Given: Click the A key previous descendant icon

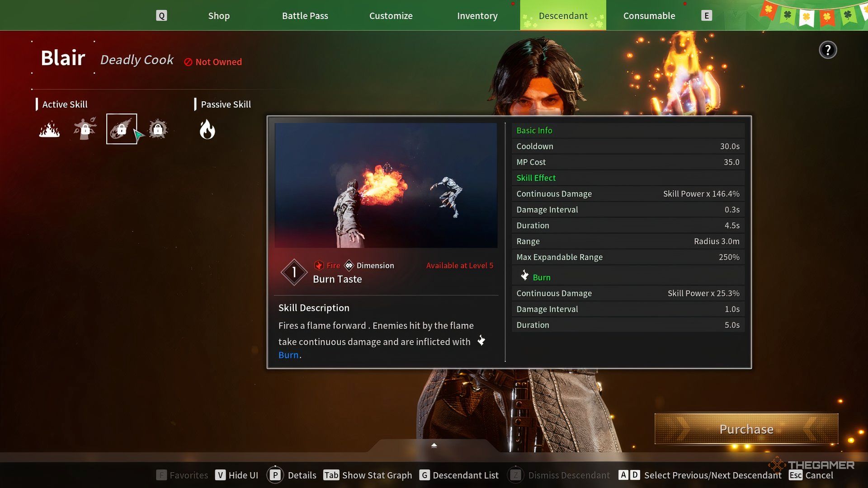Looking at the screenshot, I should [623, 475].
